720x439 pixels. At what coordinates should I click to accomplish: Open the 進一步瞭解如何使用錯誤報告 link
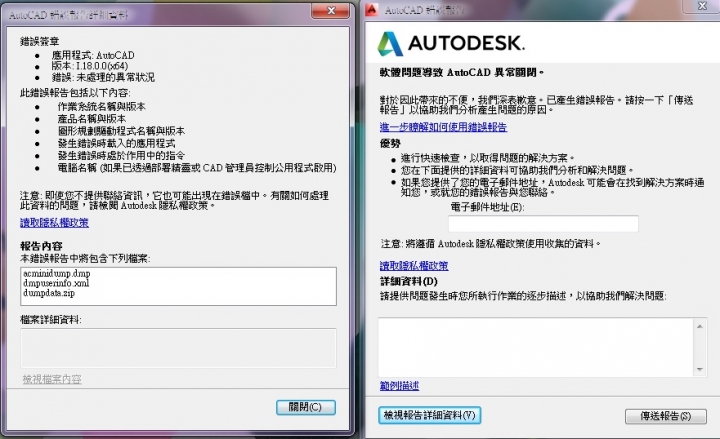tap(443, 127)
